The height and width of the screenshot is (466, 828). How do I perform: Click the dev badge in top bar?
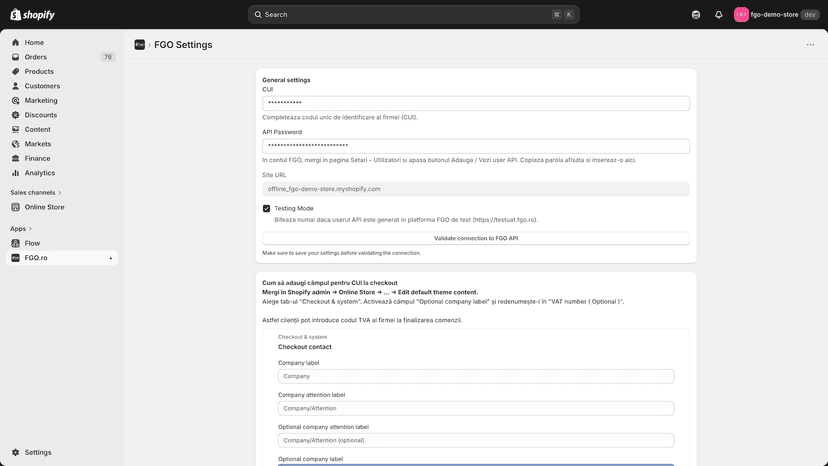810,15
